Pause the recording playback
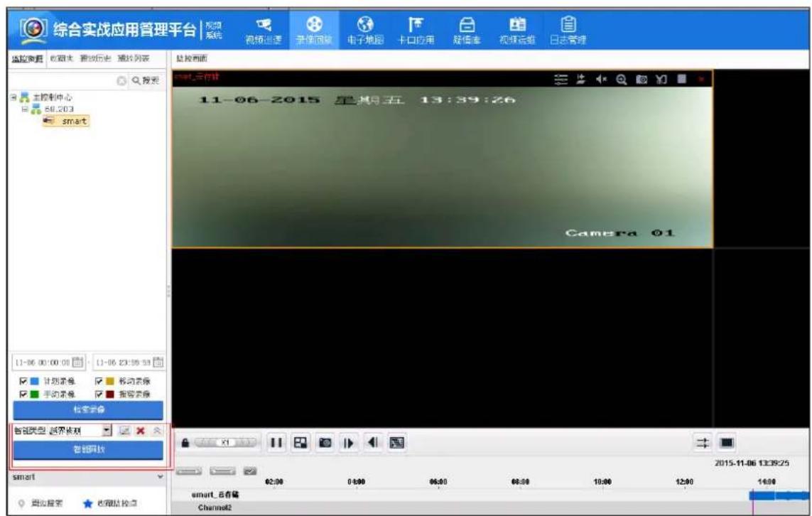Viewport: 812px width, 516px height. pos(276,443)
